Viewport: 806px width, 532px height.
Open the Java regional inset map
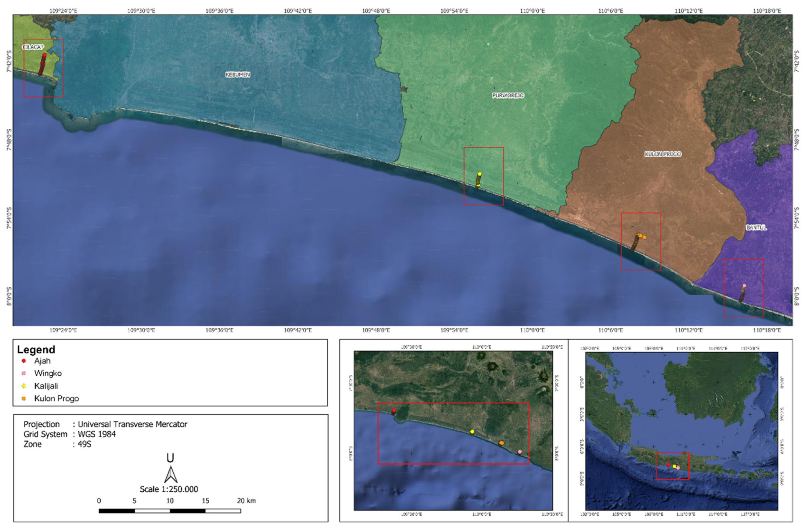tap(453, 430)
